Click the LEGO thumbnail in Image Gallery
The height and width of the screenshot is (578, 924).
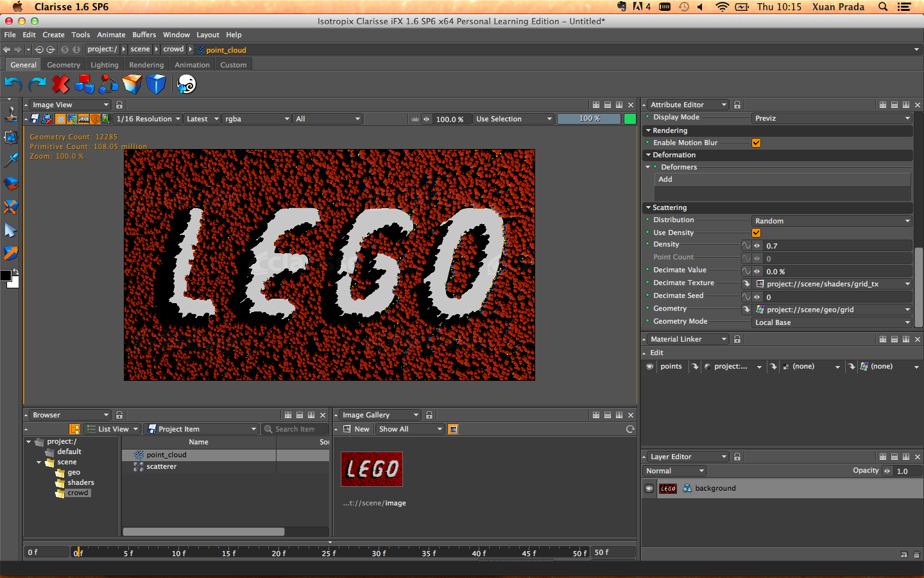[372, 469]
